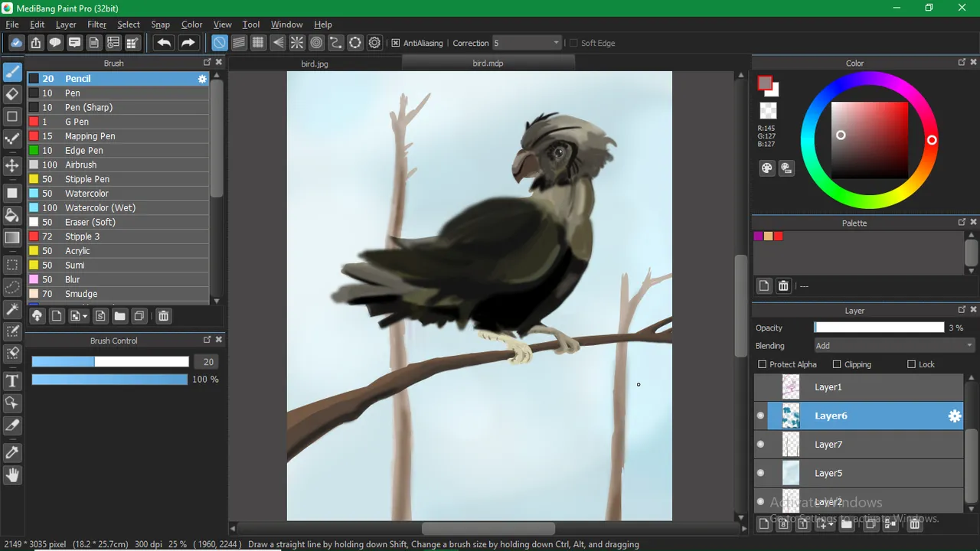This screenshot has width=980, height=551.
Task: Open the Snap menu
Action: [161, 24]
